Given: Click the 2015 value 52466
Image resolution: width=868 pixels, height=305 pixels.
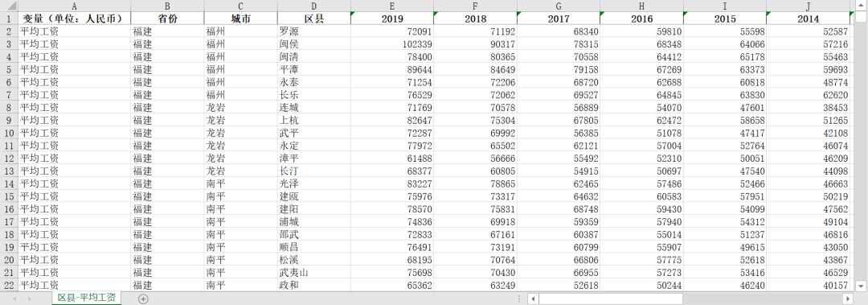Looking at the screenshot, I should [x=725, y=183].
